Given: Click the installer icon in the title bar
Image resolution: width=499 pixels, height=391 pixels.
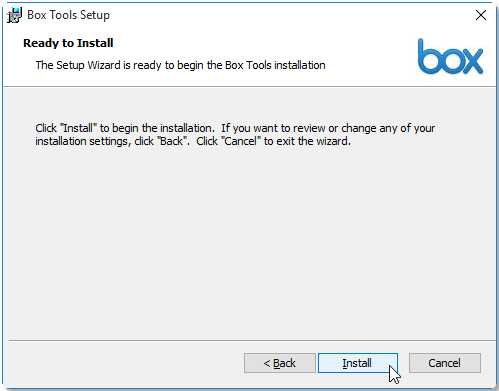Looking at the screenshot, I should pos(14,15).
